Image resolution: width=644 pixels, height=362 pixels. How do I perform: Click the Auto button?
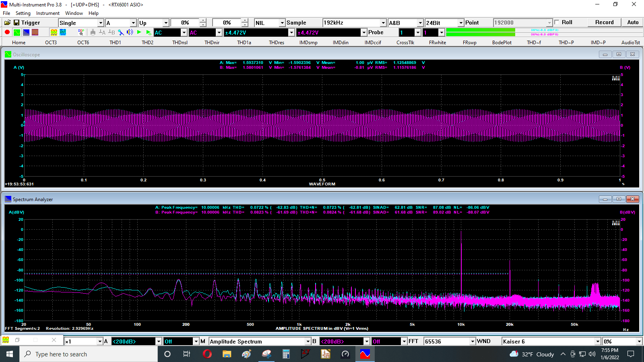point(633,23)
